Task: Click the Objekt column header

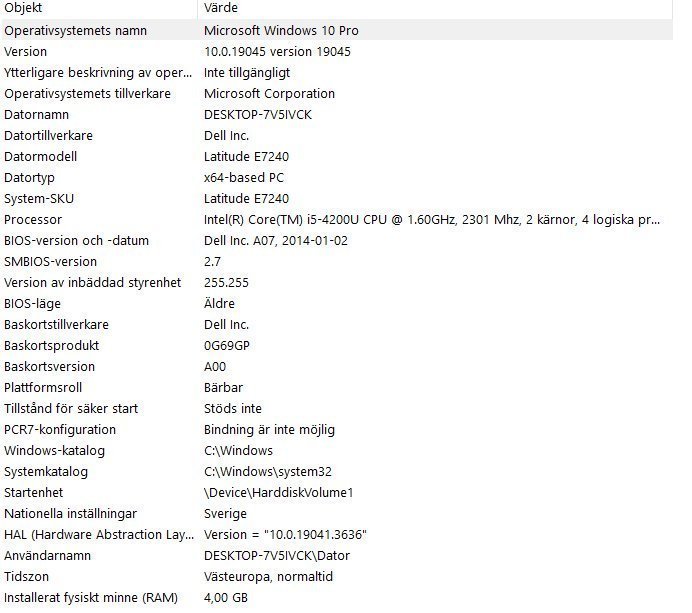Action: click(24, 8)
